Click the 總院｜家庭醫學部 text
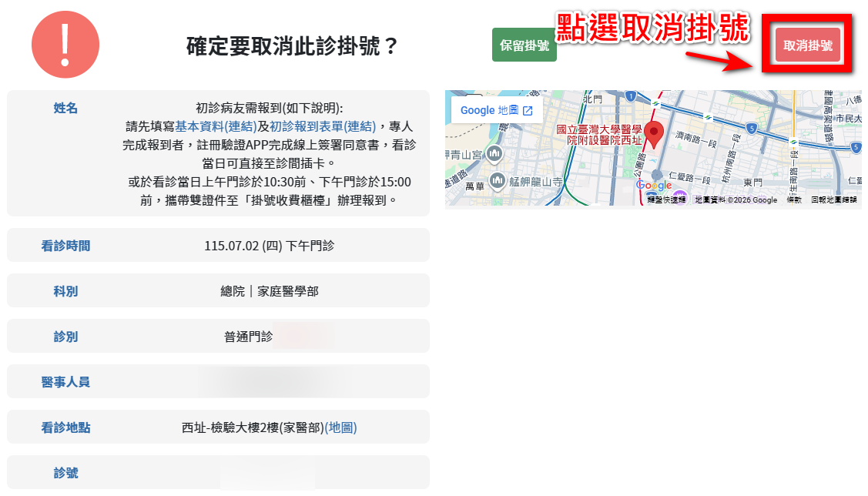The image size is (868, 496). [x=269, y=291]
